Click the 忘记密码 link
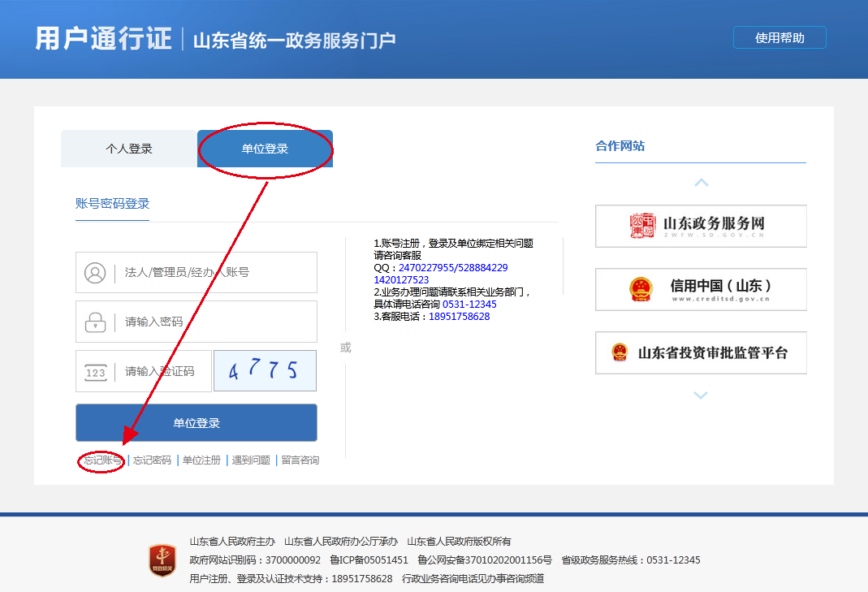 click(152, 460)
